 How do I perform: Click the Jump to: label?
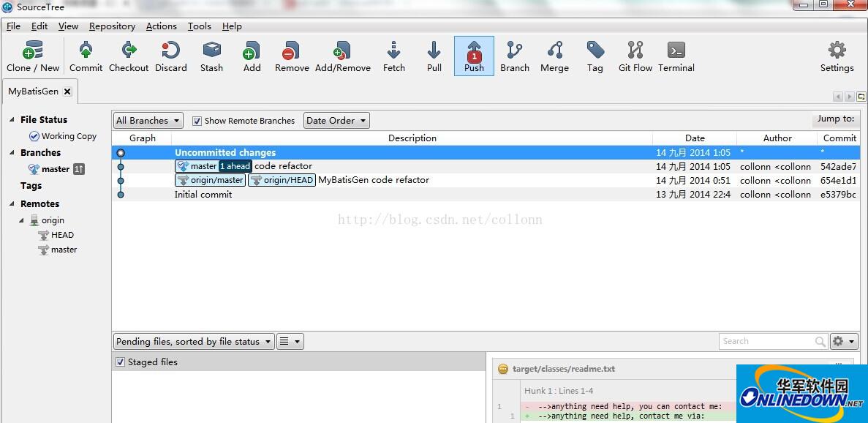(x=836, y=119)
